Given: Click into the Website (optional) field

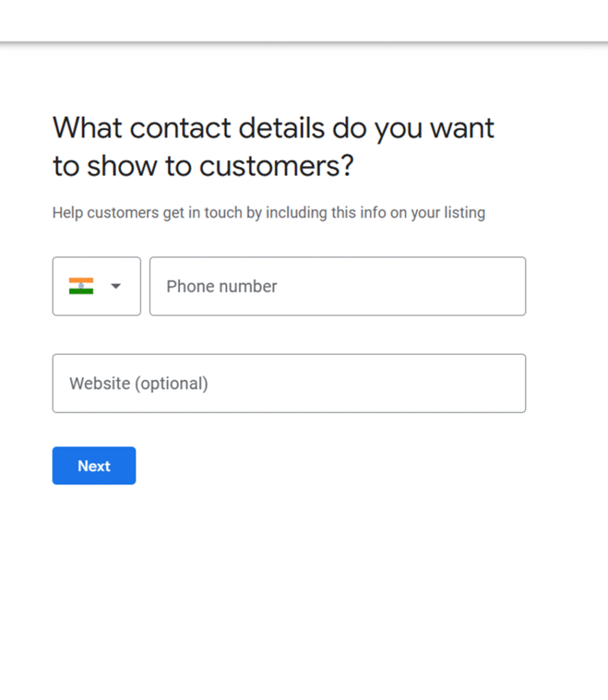Looking at the screenshot, I should point(289,383).
